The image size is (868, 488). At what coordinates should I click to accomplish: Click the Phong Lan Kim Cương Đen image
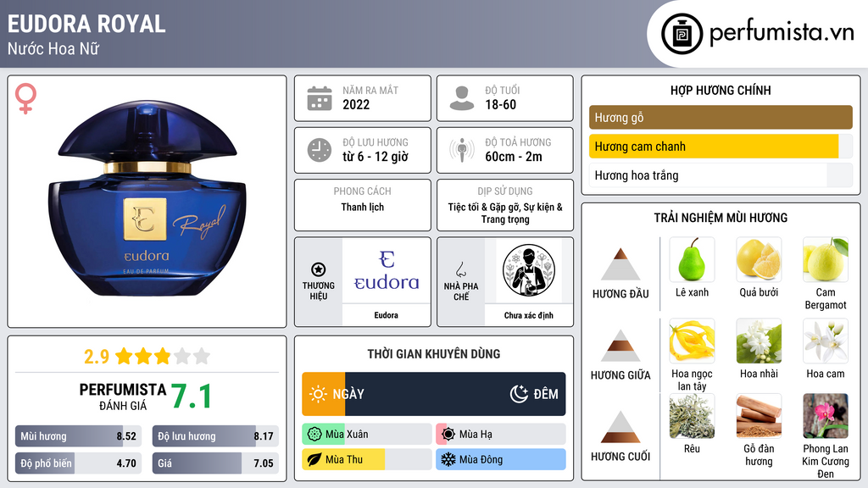[826, 416]
